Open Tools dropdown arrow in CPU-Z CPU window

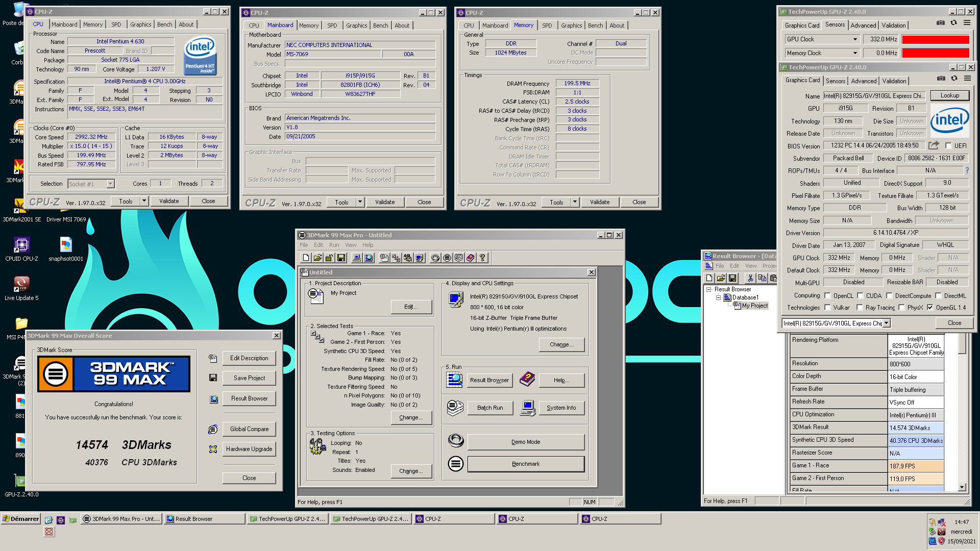click(144, 201)
